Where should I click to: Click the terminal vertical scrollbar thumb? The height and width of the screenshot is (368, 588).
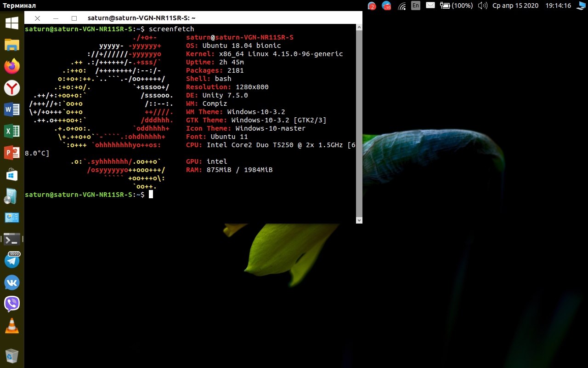tap(359, 124)
